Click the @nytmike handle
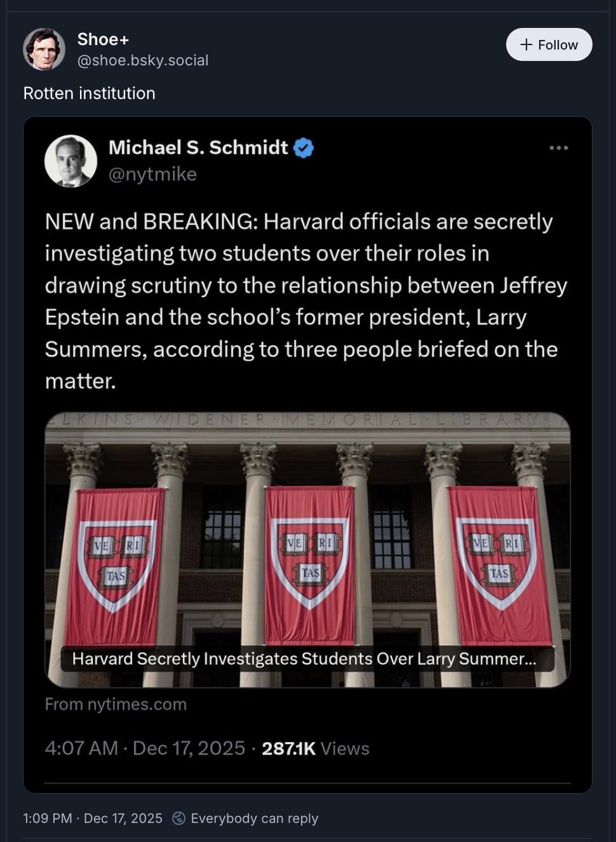The height and width of the screenshot is (842, 616). tap(152, 174)
